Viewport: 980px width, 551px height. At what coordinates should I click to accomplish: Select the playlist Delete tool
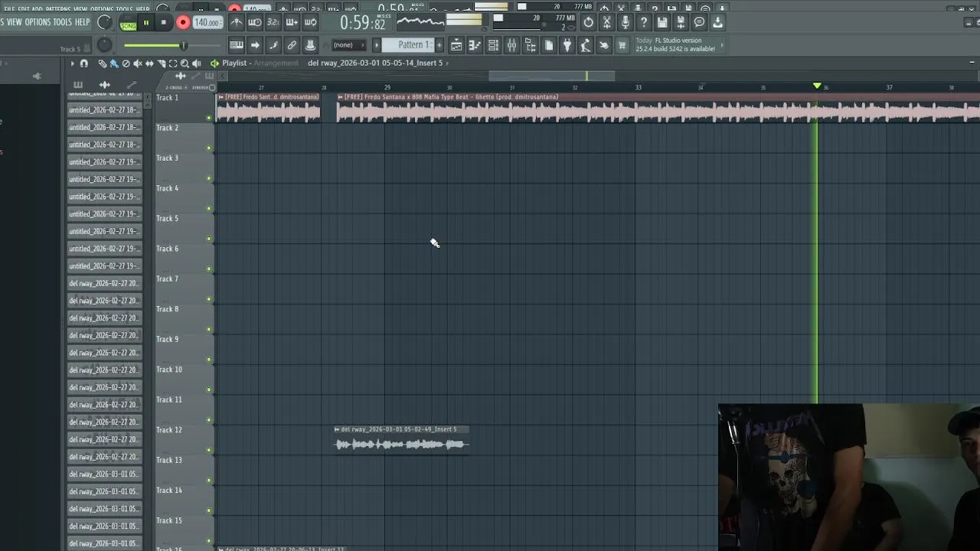click(x=126, y=64)
